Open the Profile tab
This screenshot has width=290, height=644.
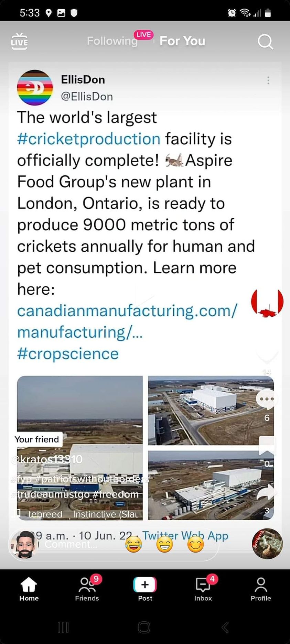261,589
